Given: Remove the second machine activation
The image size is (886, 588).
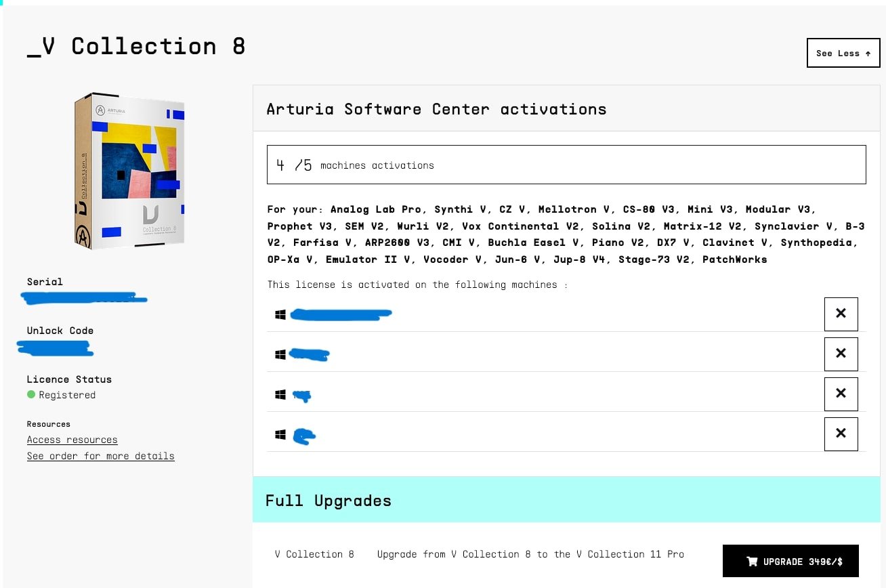Looking at the screenshot, I should (841, 354).
